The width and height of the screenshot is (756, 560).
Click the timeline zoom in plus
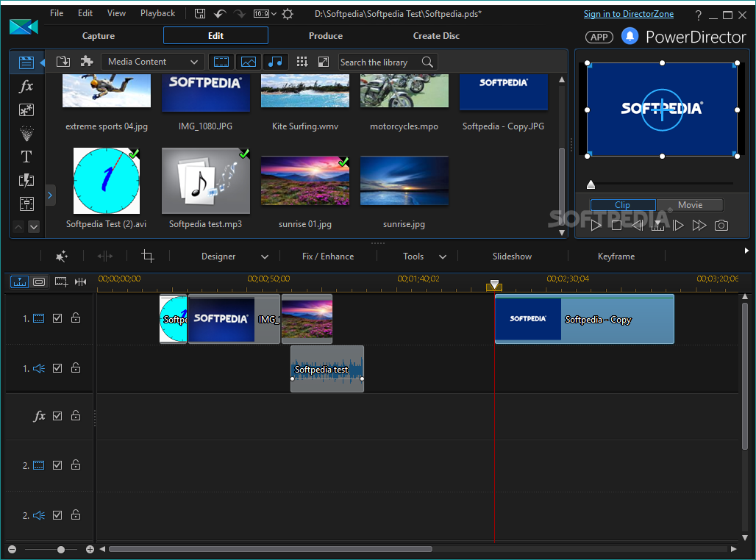(x=90, y=550)
